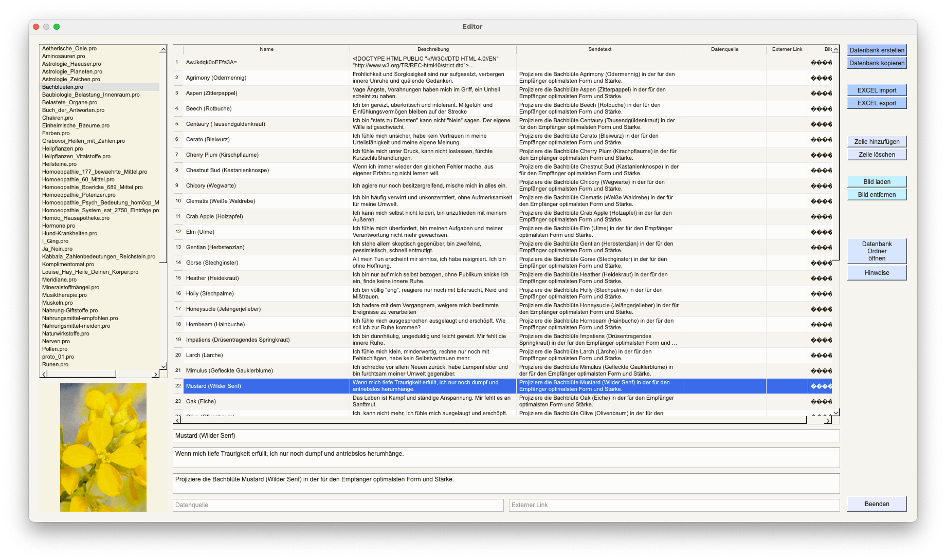Click the Impatiens (Drüsentragendes Springkraut) name cell
This screenshot has height=560, width=946.
point(266,340)
